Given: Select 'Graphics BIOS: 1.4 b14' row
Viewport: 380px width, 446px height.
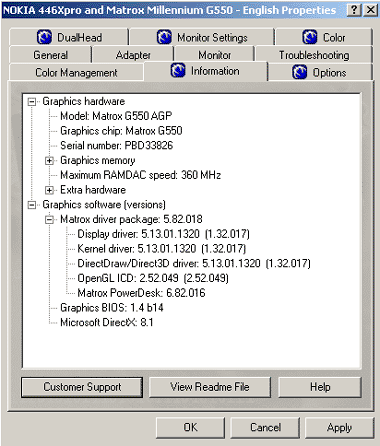Looking at the screenshot, I should pyautogui.click(x=112, y=308).
